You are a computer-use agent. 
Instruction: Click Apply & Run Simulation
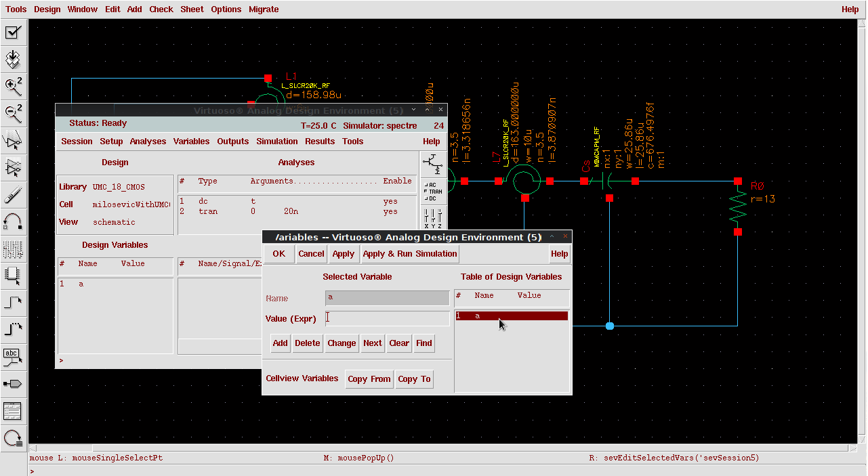coord(410,254)
